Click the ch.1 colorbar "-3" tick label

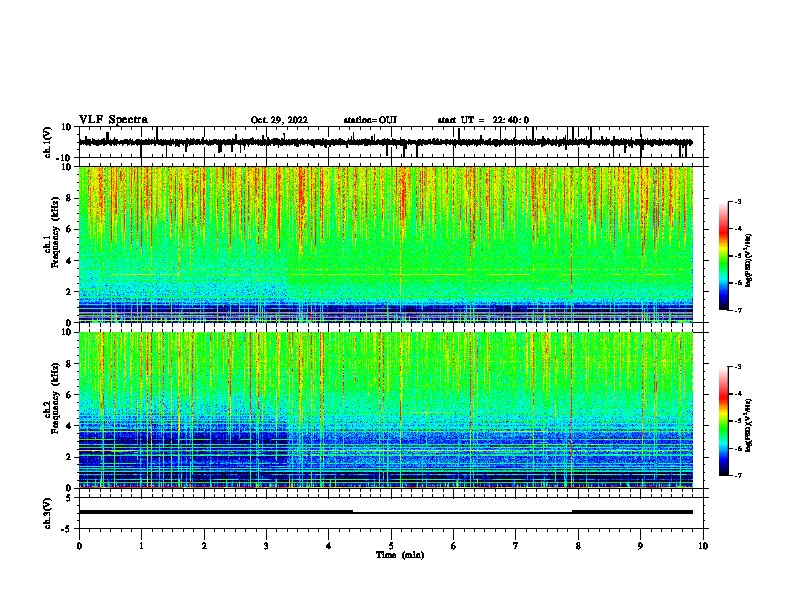pos(737,202)
